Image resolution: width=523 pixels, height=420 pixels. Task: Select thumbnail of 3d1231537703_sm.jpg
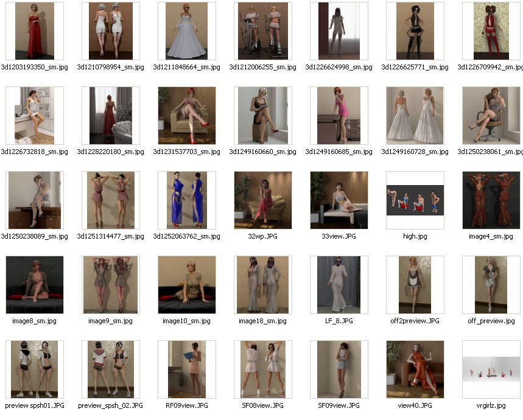[x=187, y=116]
